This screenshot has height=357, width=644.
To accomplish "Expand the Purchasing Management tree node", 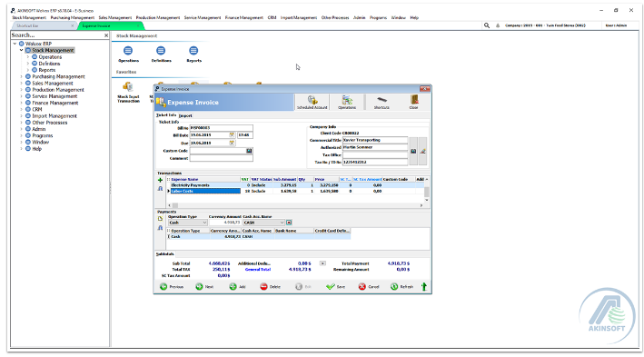I will point(22,76).
